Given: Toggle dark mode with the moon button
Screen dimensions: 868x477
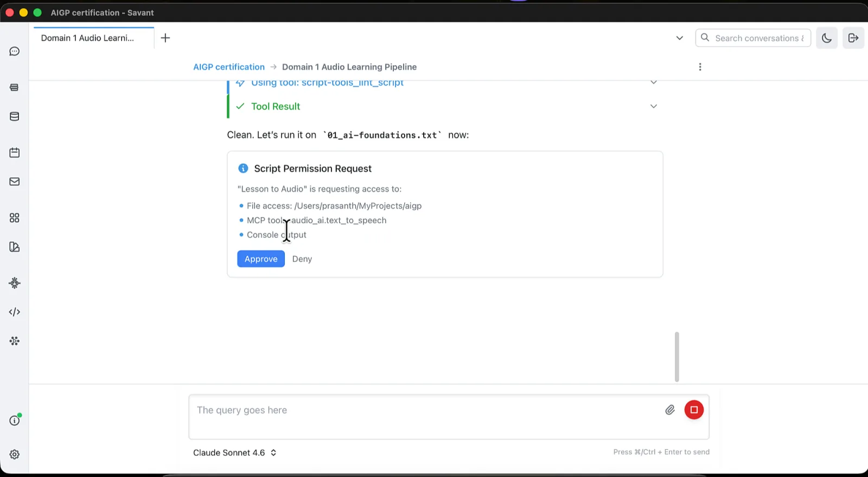Looking at the screenshot, I should [827, 38].
